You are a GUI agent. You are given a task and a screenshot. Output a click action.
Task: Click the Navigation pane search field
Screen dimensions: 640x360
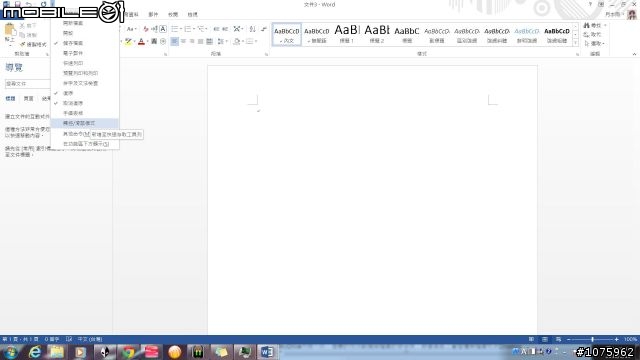coord(27,84)
